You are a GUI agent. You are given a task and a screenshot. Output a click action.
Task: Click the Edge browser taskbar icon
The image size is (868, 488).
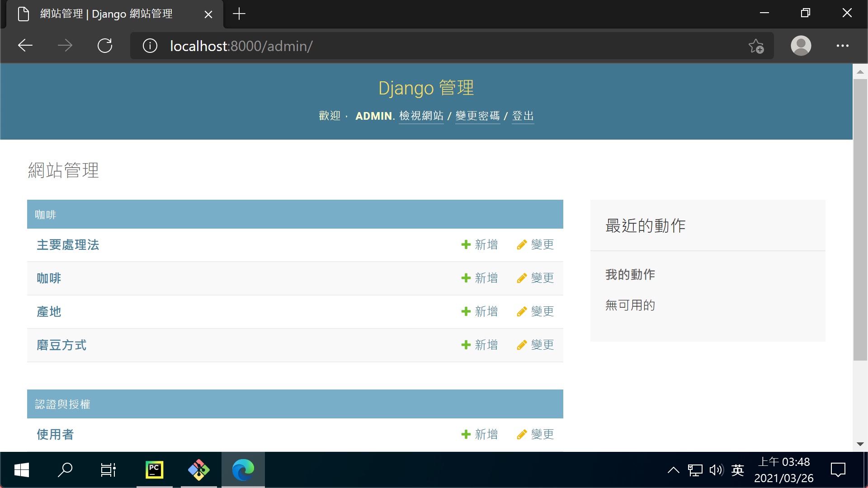pyautogui.click(x=243, y=470)
